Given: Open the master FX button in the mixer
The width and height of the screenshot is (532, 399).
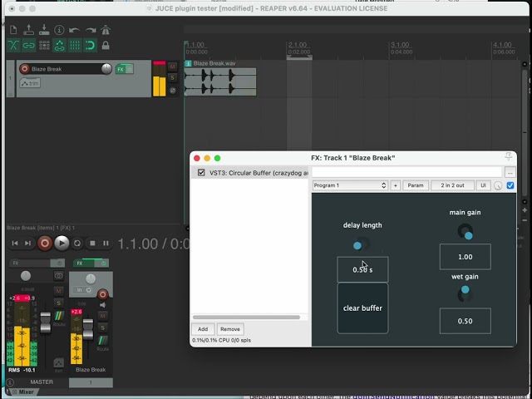Looking at the screenshot, I should point(30,263).
